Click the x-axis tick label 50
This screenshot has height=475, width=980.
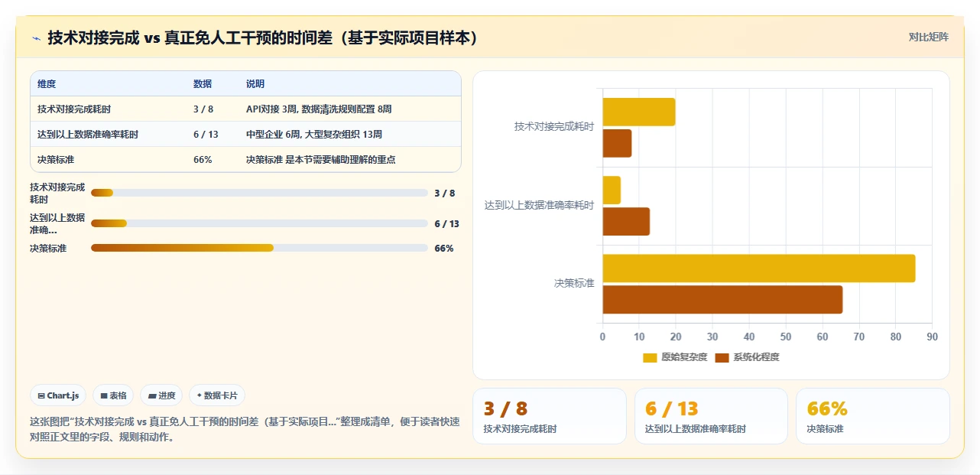coord(786,337)
